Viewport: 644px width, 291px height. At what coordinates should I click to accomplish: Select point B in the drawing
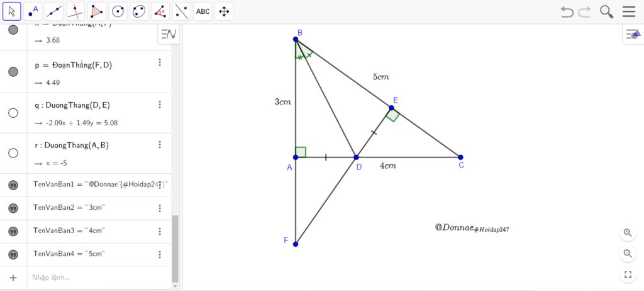[296, 39]
